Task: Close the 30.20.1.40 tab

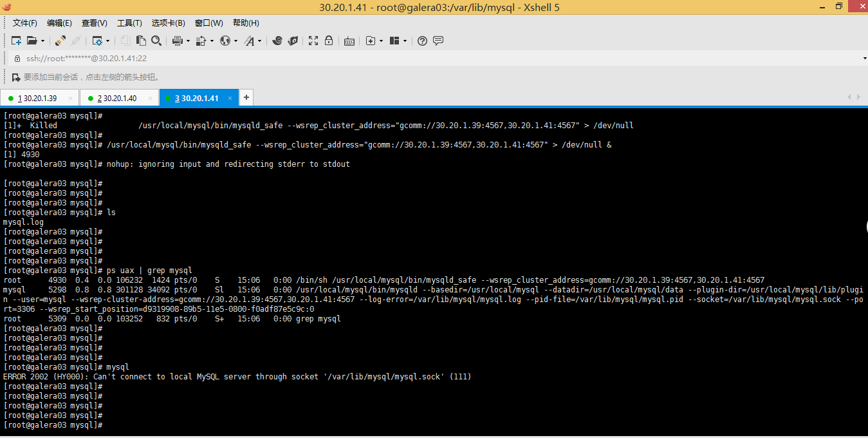Action: tap(150, 99)
